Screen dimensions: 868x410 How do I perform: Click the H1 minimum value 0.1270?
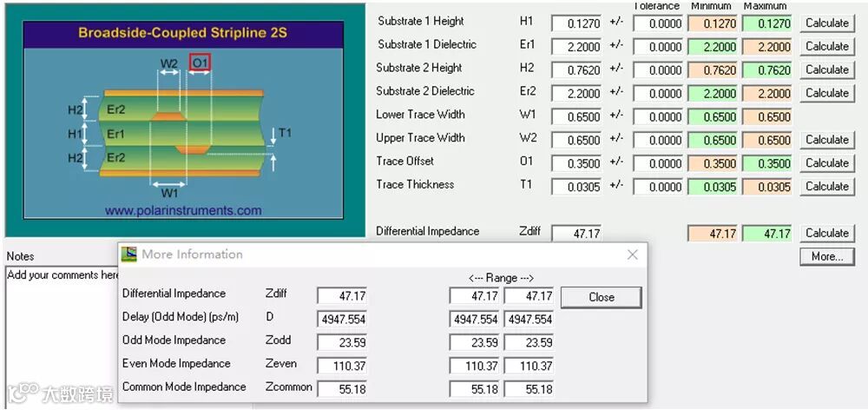[713, 23]
